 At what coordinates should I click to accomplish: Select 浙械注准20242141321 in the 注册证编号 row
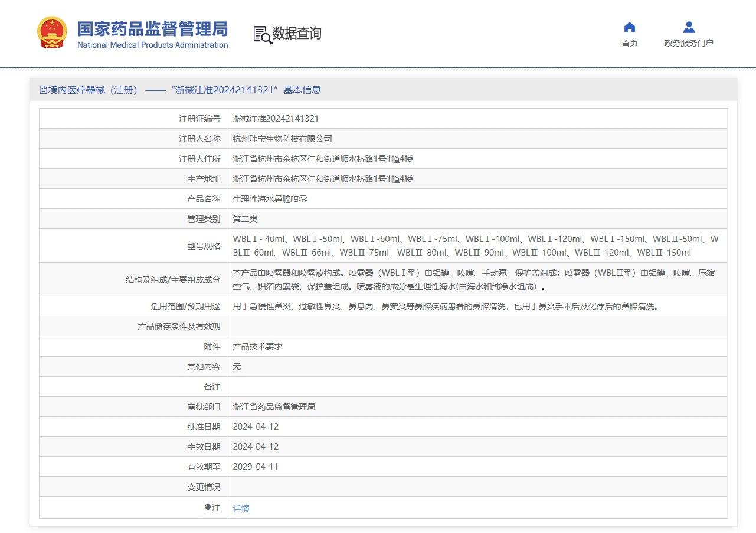[276, 119]
